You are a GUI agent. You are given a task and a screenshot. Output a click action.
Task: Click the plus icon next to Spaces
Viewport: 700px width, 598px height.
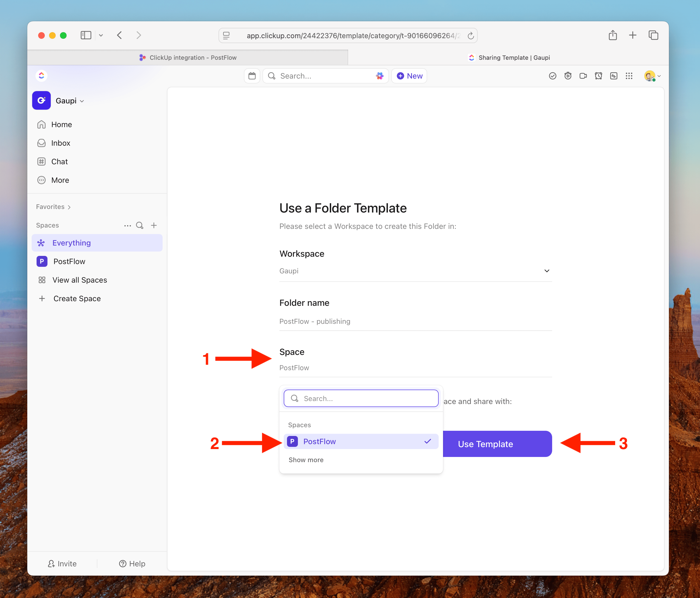pyautogui.click(x=154, y=225)
